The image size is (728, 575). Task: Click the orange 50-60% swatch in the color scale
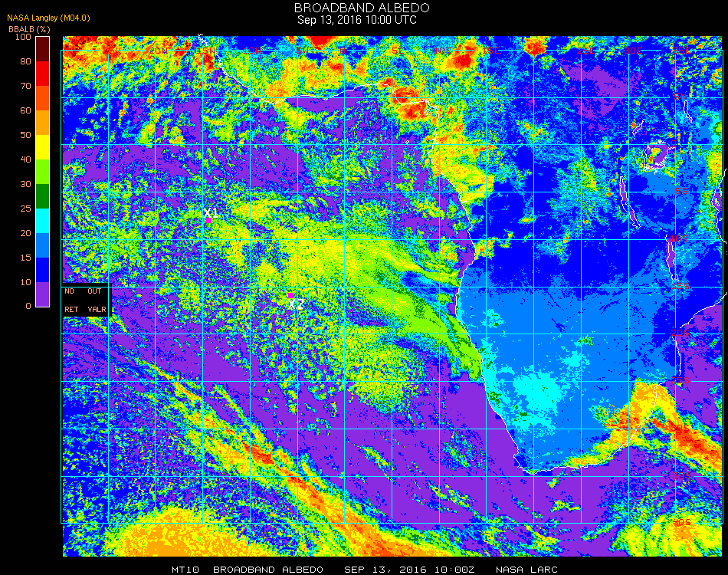42,123
